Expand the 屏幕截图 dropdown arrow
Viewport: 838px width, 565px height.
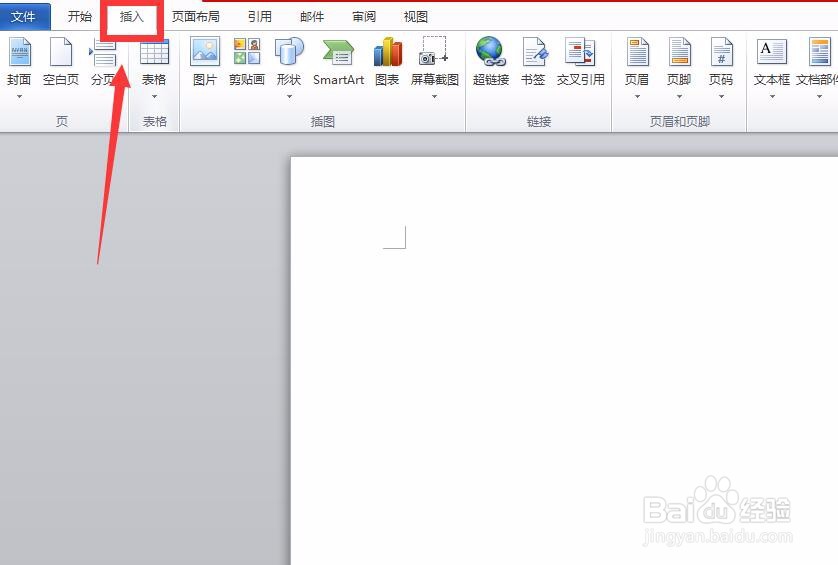pyautogui.click(x=434, y=97)
